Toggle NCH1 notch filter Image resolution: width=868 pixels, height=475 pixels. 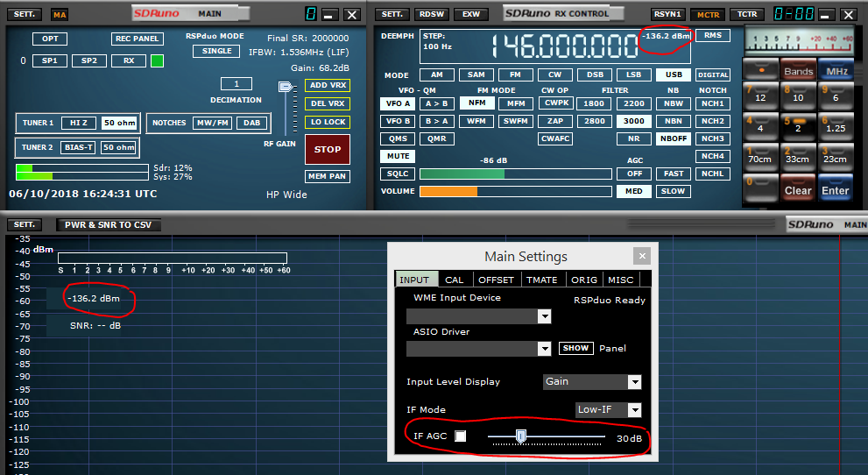coord(713,103)
